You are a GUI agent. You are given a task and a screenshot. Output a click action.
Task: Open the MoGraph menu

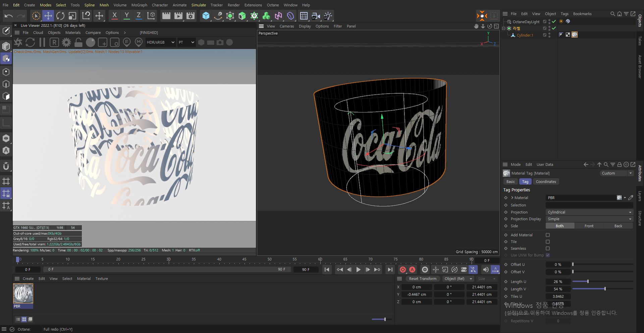(139, 5)
